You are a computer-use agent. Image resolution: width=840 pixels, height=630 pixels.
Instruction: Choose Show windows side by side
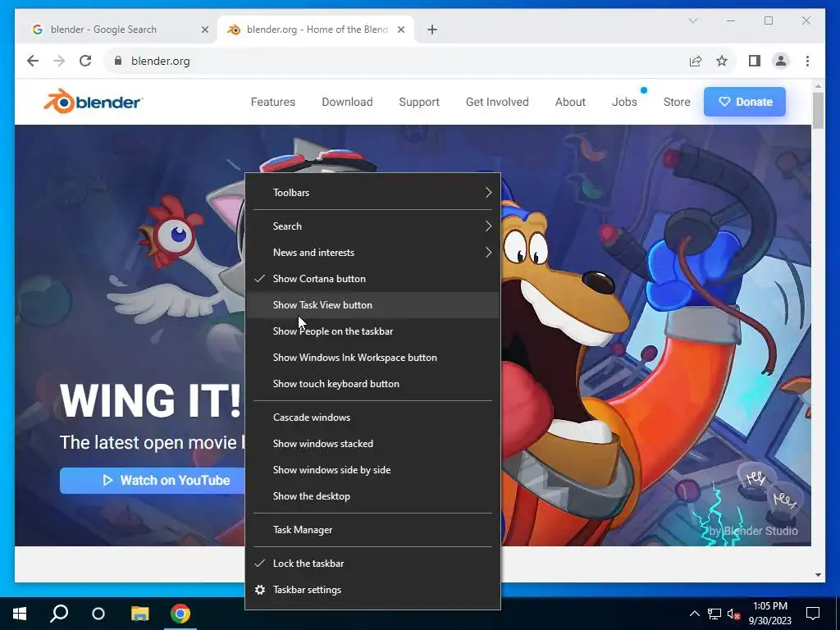372,470
